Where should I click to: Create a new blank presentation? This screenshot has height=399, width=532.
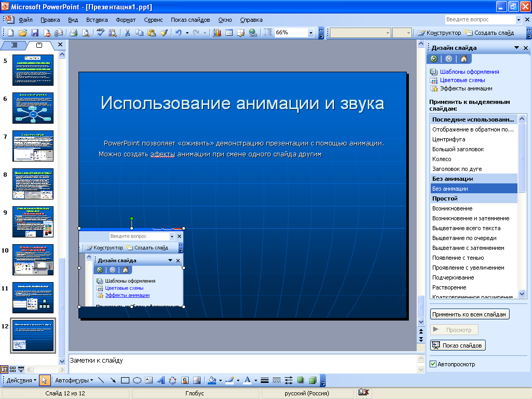pos(11,33)
